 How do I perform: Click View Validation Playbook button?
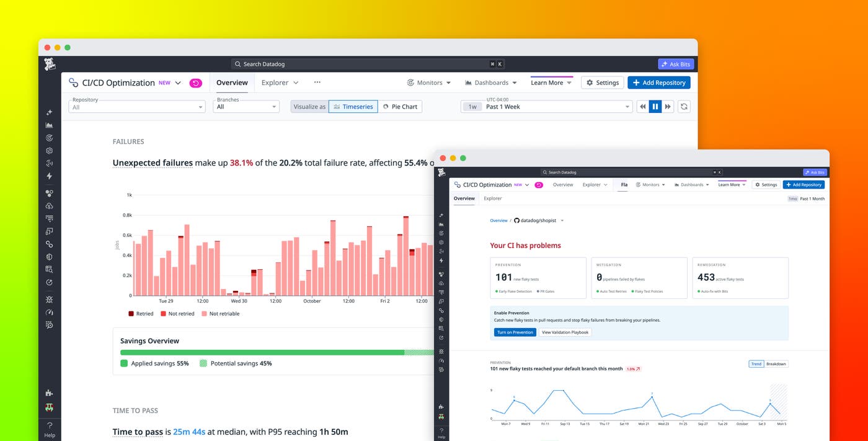565,332
